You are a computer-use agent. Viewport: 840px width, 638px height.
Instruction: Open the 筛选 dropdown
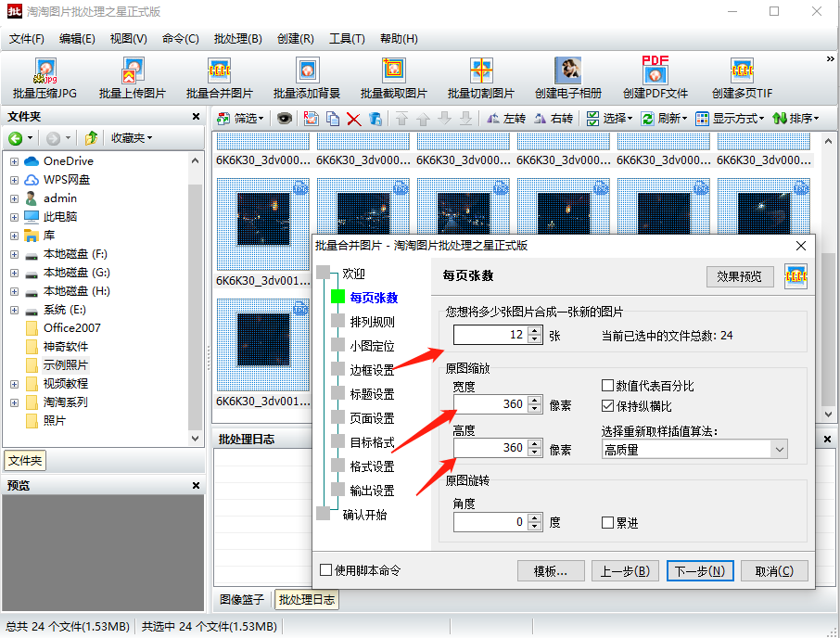(241, 119)
